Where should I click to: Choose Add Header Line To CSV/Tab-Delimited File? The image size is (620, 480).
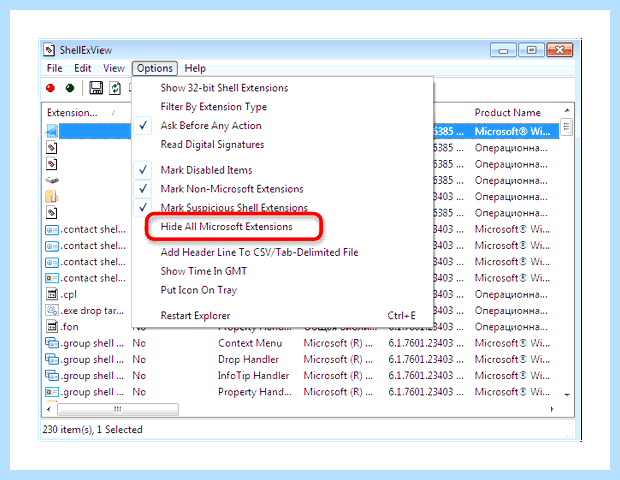259,252
